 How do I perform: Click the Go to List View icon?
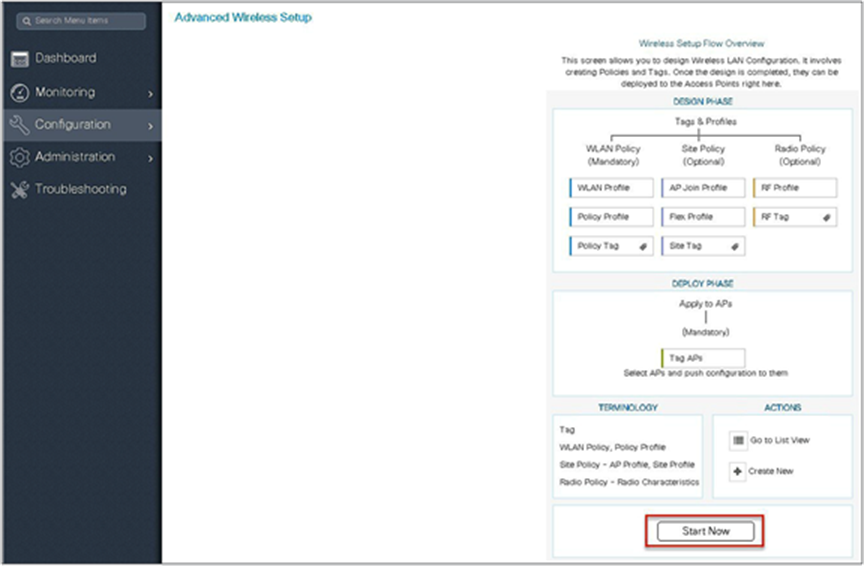pos(738,440)
